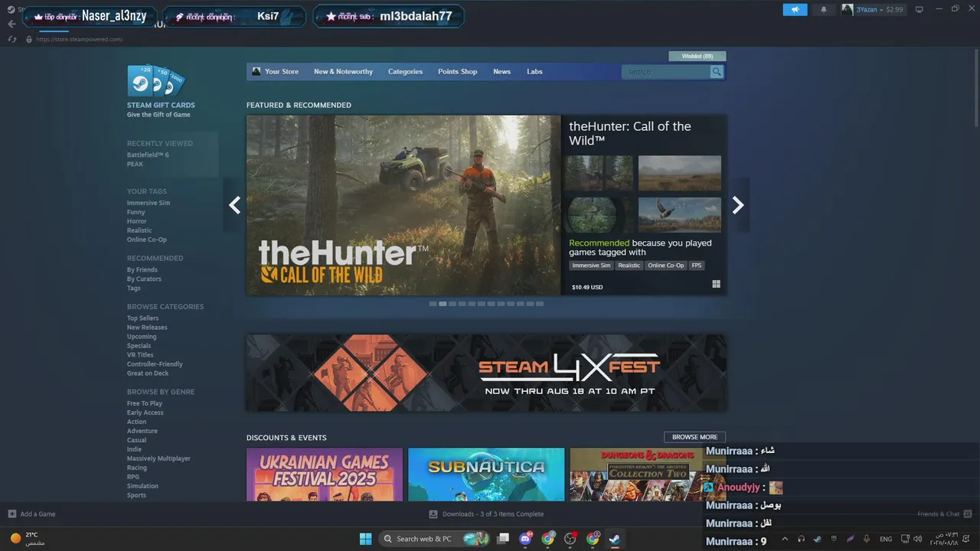
Task: Click the FPS tag on theHunter
Action: tap(696, 266)
